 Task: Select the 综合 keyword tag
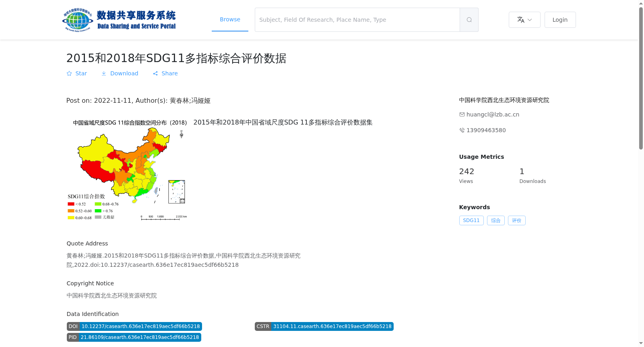point(495,220)
